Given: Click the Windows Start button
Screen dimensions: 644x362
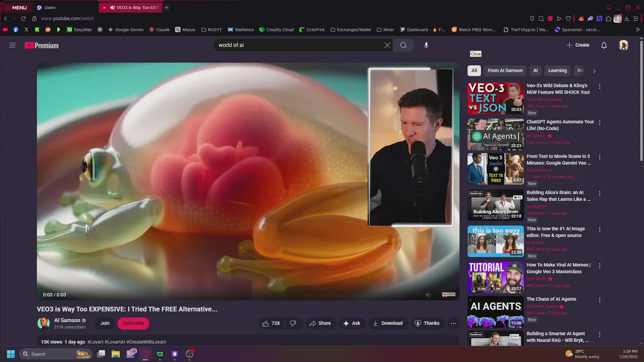Looking at the screenshot, I should point(11,354).
